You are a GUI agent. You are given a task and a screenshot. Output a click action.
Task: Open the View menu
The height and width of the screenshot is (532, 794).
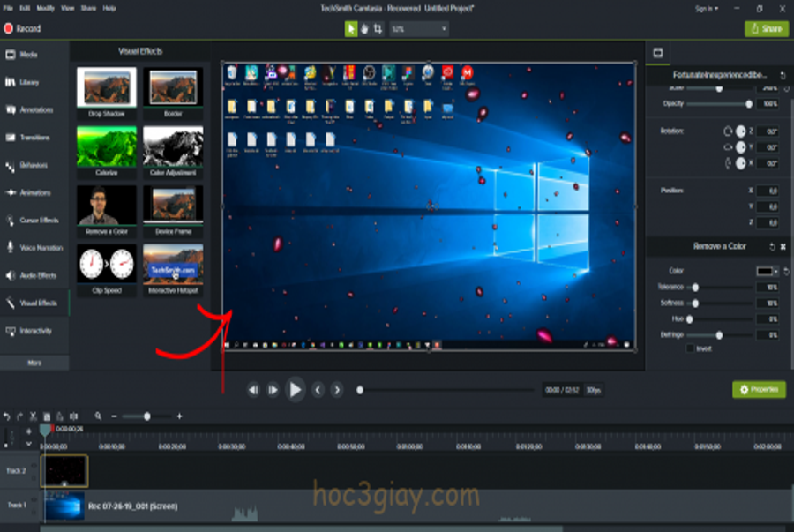click(67, 8)
